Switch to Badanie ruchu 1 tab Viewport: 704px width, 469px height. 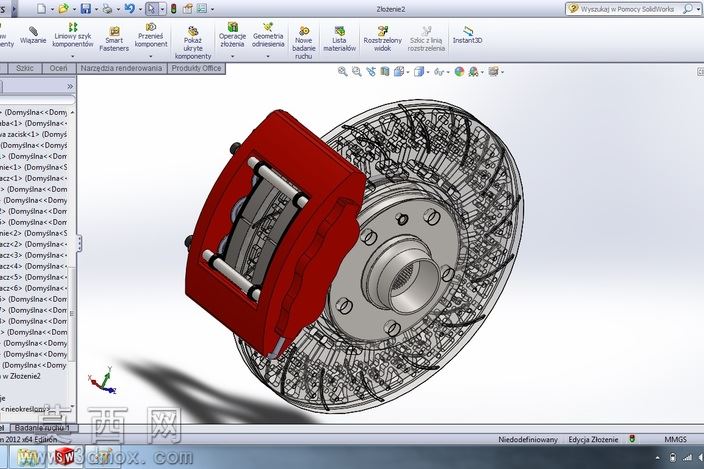43,428
